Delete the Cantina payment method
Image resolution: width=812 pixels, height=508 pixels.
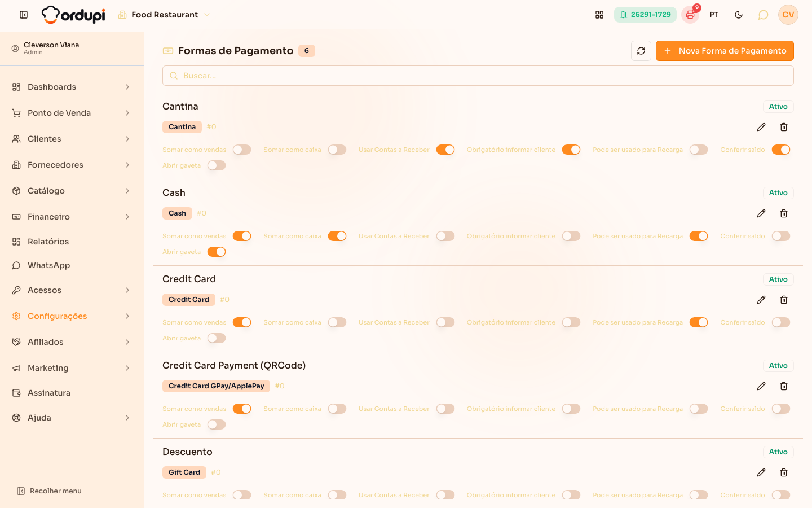click(x=784, y=127)
